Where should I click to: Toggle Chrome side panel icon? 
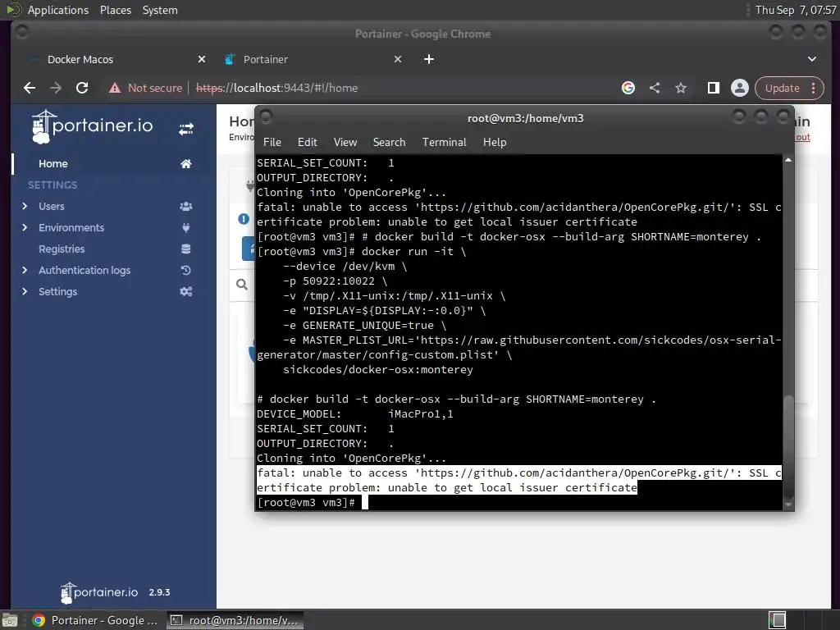(x=714, y=88)
